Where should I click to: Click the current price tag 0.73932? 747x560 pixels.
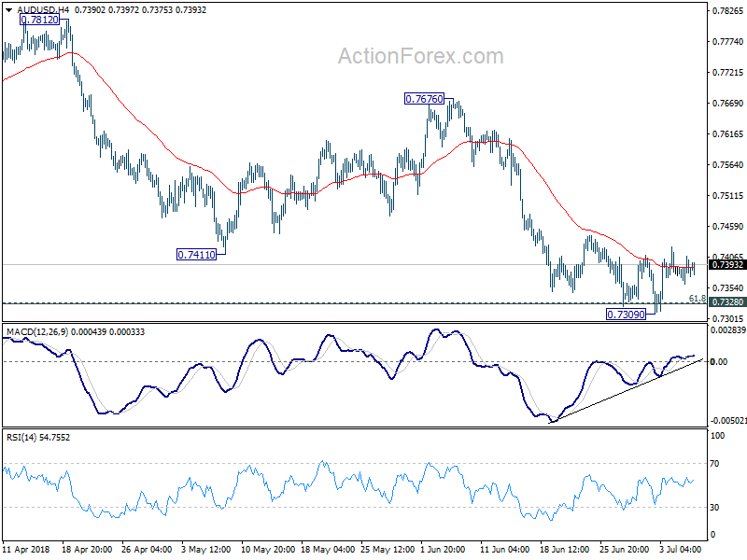(727, 265)
